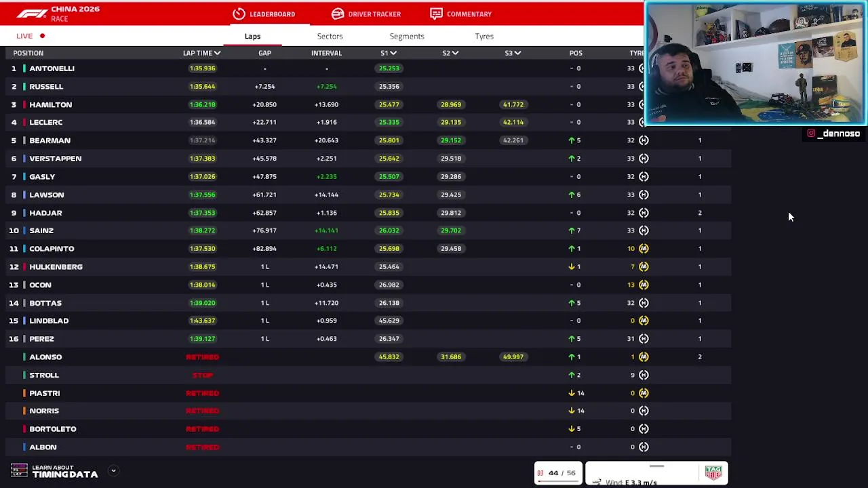
Task: Click Stroll's STOP status
Action: [x=202, y=375]
